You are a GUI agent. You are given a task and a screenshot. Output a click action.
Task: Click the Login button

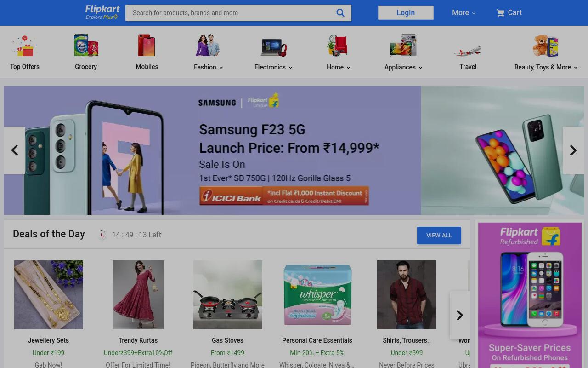[x=406, y=13]
